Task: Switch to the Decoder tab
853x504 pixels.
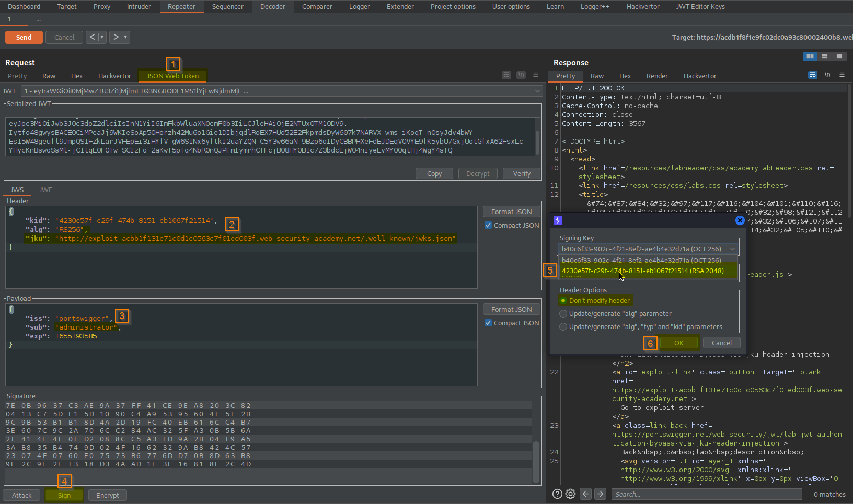Action: (273, 6)
